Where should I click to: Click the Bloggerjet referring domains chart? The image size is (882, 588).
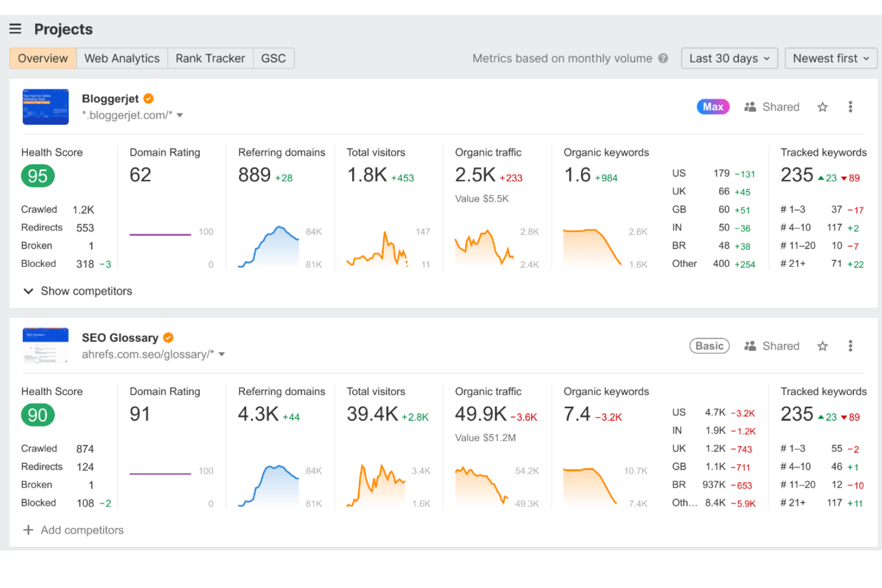(269, 247)
